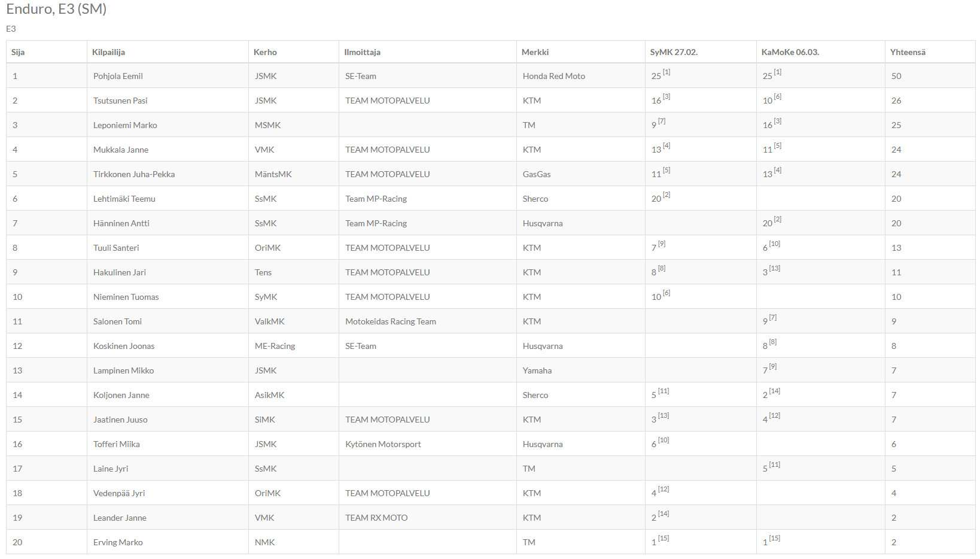Click Kytönen Motorsport team cell
The height and width of the screenshot is (559, 980).
coord(383,444)
